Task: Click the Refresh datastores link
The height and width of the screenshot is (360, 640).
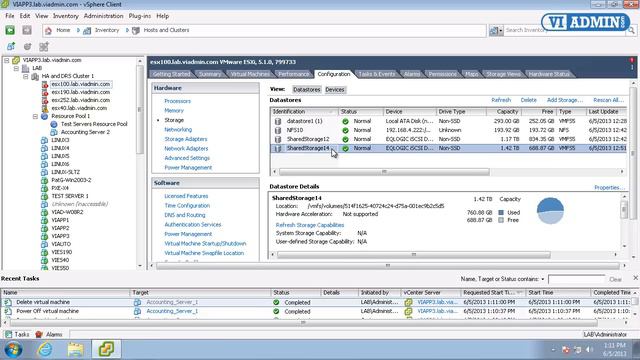Action: point(501,100)
